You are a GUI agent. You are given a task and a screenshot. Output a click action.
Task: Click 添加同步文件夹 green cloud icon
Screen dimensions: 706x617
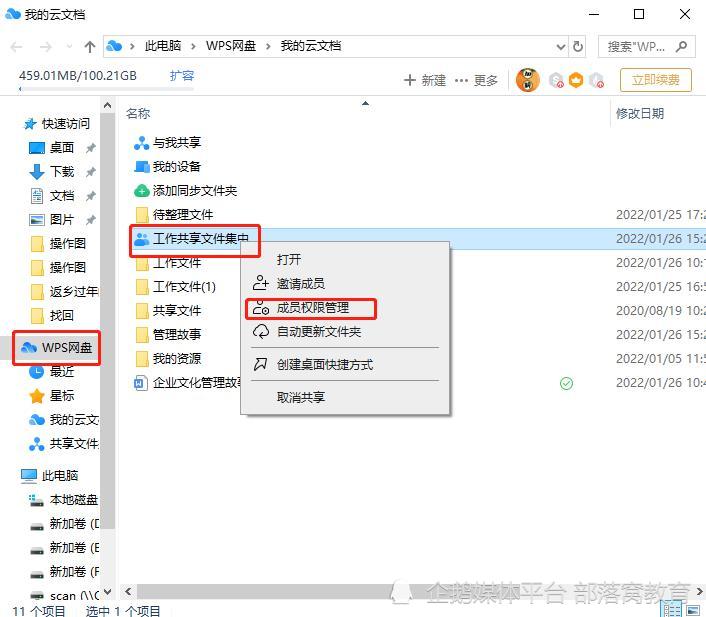(141, 191)
